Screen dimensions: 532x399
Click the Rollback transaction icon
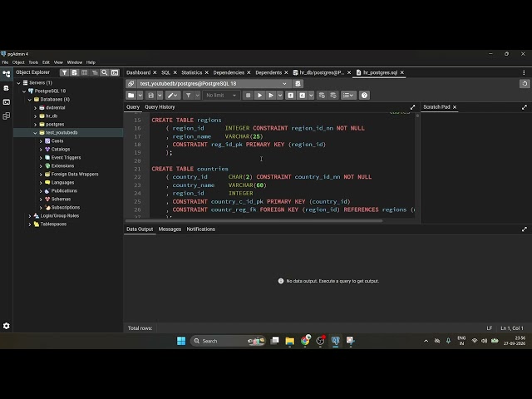333,96
